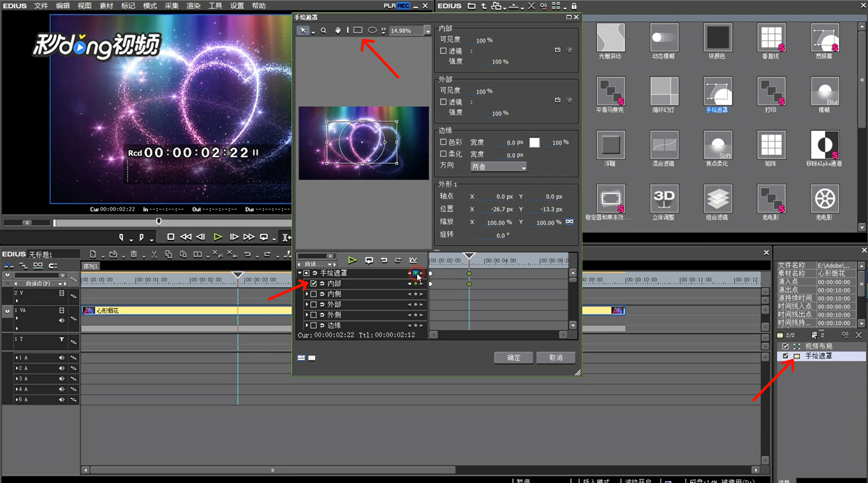This screenshot has height=483, width=868.
Task: Click redo in mask keyframe toolbar
Action: point(398,260)
